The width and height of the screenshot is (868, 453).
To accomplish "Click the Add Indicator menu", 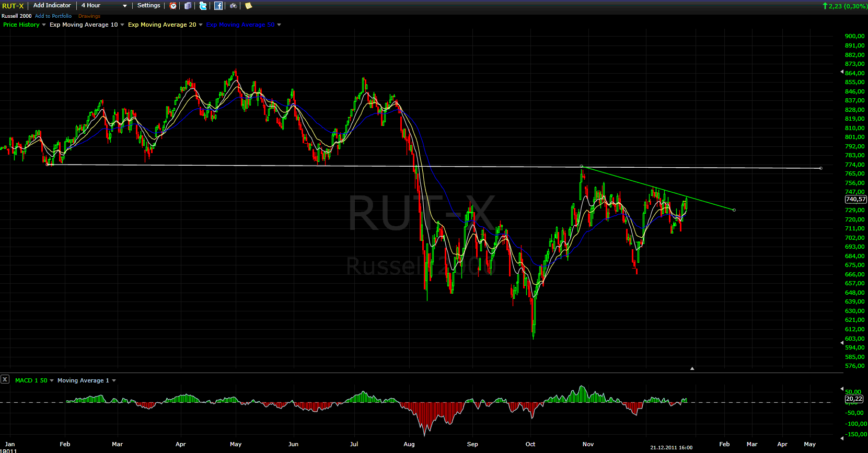I will (x=52, y=5).
